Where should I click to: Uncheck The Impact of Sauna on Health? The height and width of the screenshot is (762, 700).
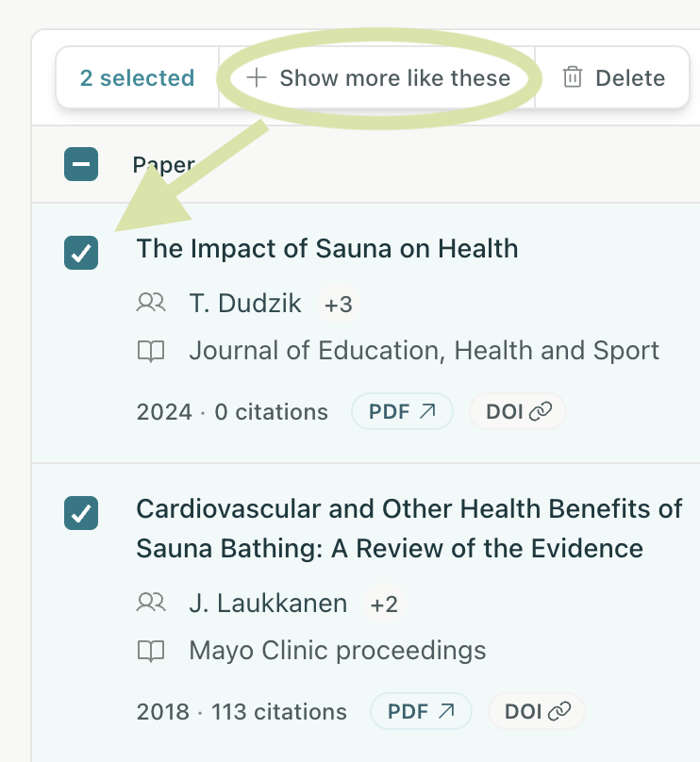(81, 253)
